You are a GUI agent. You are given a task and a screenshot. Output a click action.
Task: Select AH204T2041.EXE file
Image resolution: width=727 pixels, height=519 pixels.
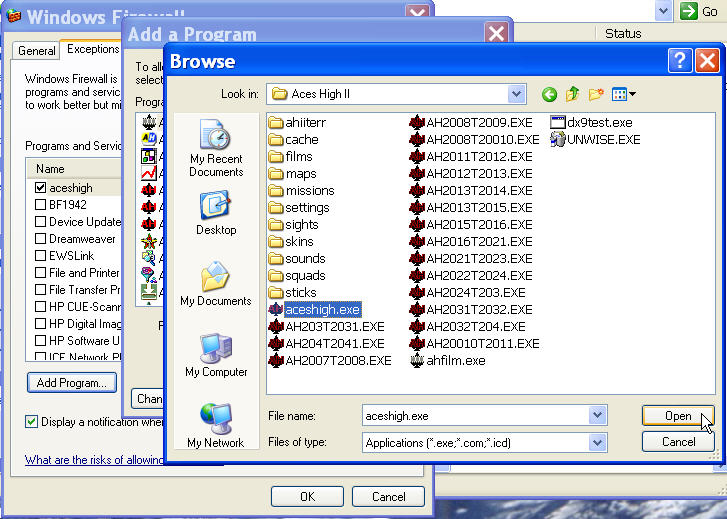click(326, 344)
